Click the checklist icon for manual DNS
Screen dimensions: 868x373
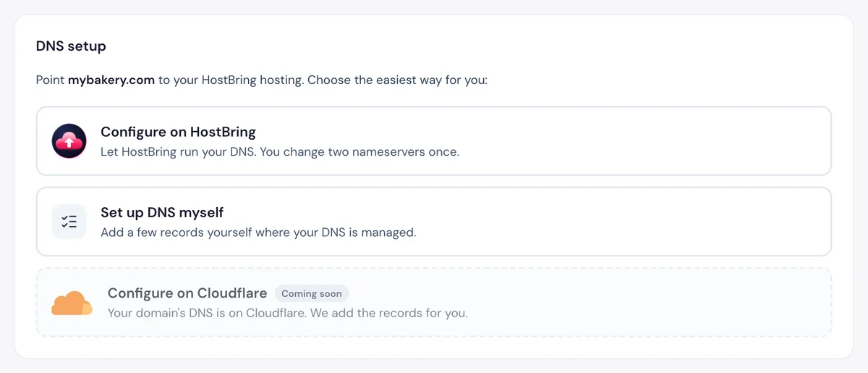tap(69, 222)
